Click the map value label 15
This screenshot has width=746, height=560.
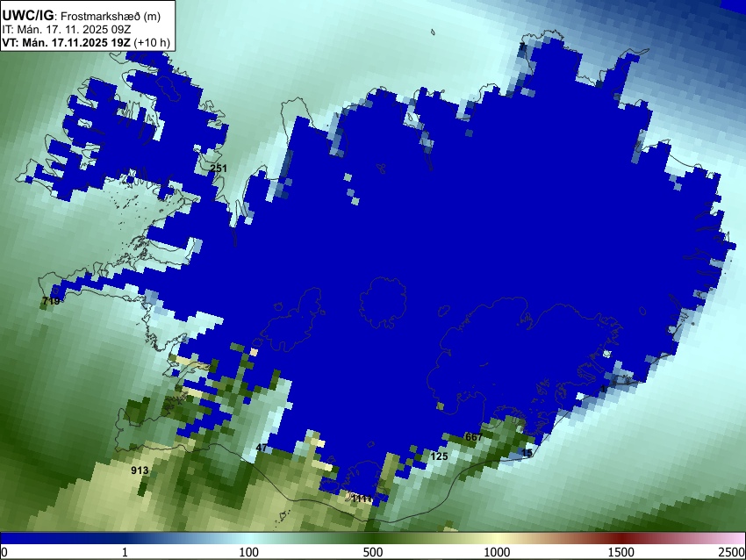coord(527,453)
